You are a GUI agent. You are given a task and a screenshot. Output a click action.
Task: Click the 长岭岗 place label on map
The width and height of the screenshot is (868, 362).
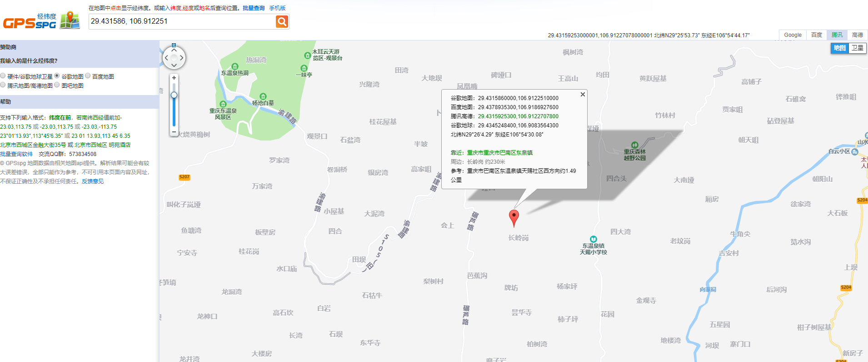tap(519, 238)
